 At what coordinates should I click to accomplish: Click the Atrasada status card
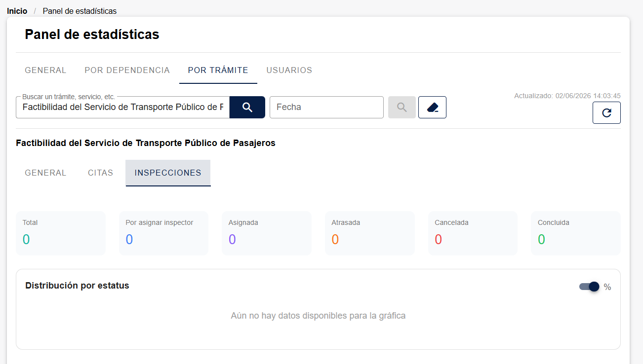point(370,233)
